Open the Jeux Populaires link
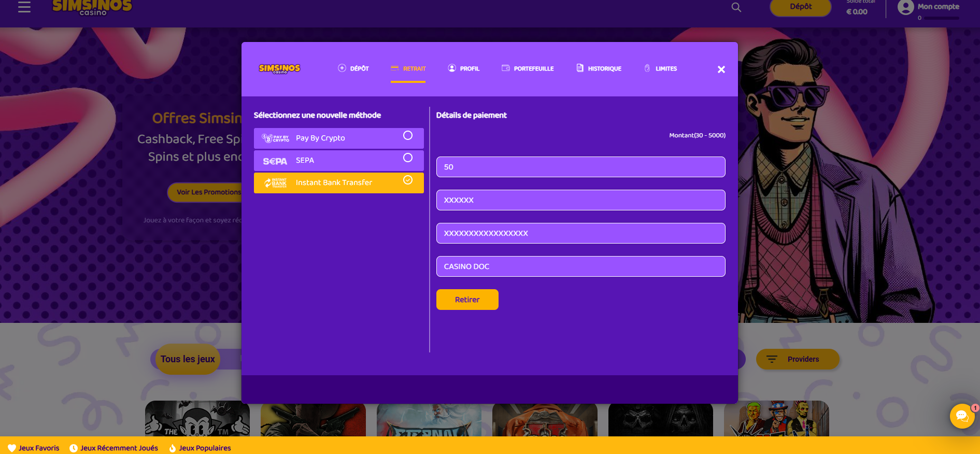Viewport: 980px width, 454px height. click(200, 448)
